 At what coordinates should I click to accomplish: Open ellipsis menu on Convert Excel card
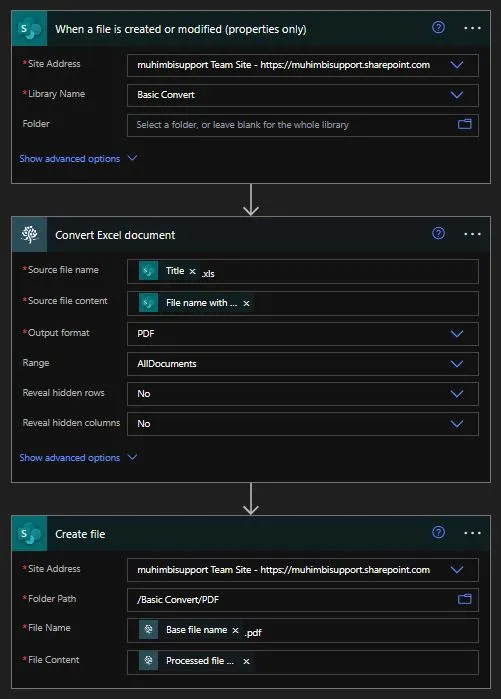(472, 234)
